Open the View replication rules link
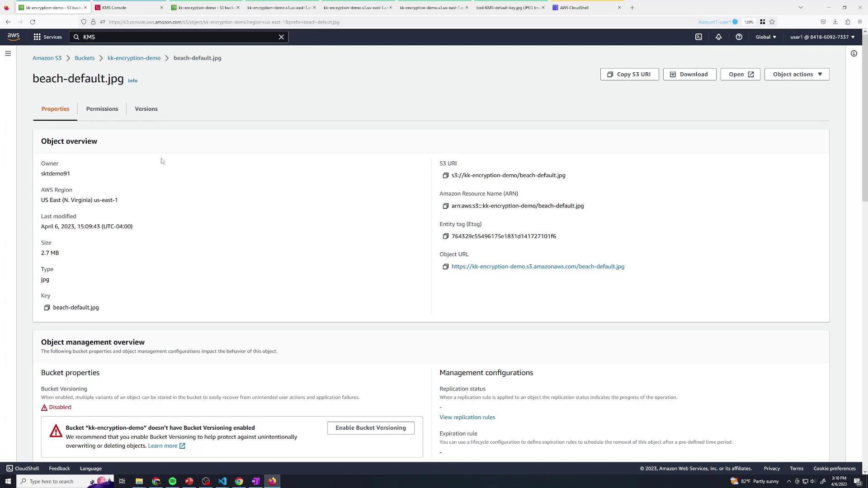The height and width of the screenshot is (488, 868). [x=467, y=418]
